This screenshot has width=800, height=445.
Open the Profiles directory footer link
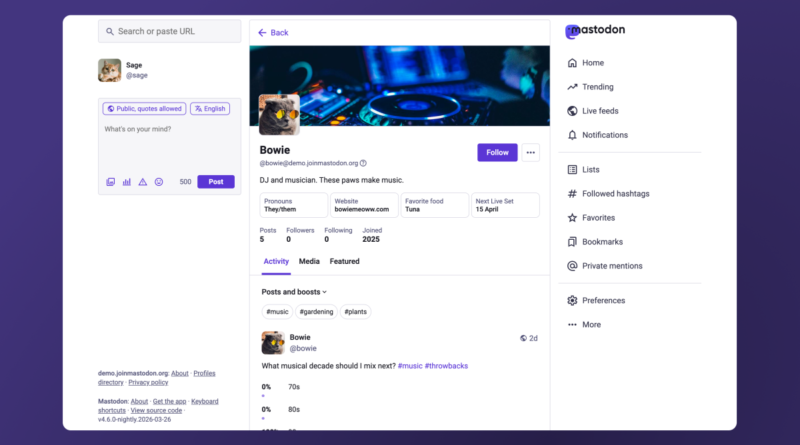click(157, 378)
